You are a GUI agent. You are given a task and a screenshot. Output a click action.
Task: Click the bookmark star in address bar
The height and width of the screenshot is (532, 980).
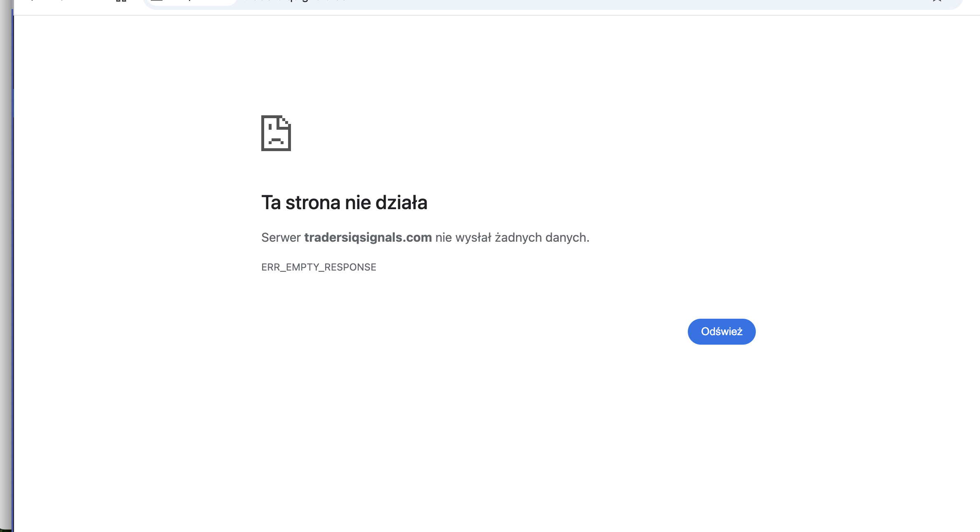(937, 1)
